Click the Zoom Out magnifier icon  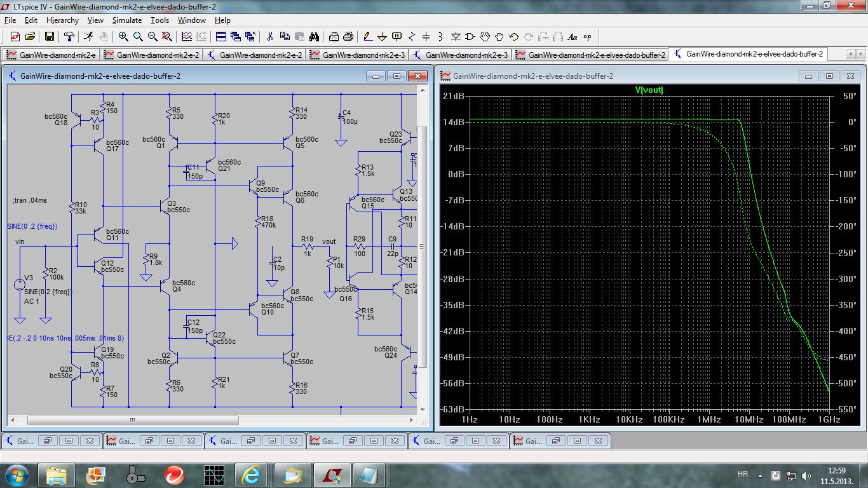pos(153,36)
